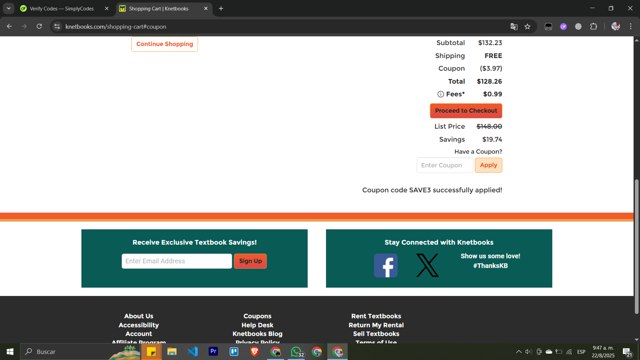This screenshot has width=640, height=360.
Task: Switch to Verify Codes SimplyCodes tab
Action: [x=62, y=8]
